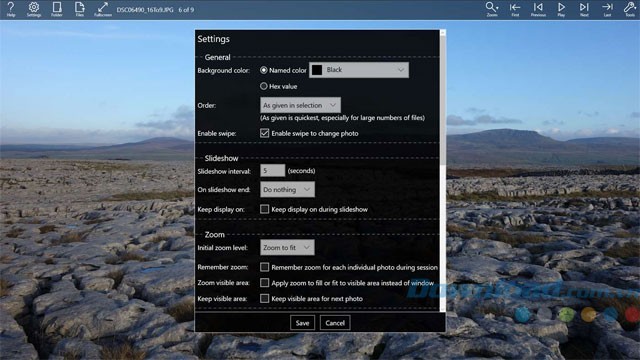This screenshot has height=360, width=640.
Task: Check Remember zoom for each individual photo
Action: [264, 267]
